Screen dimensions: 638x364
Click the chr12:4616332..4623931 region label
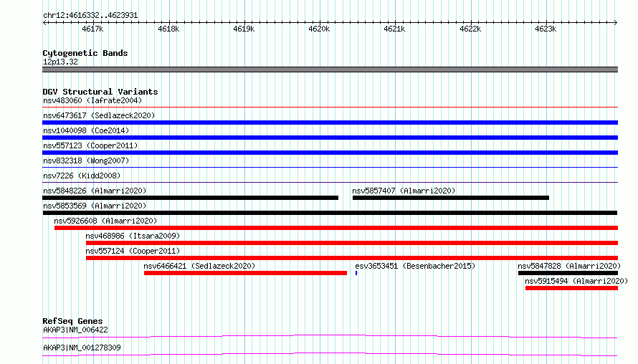[x=90, y=16]
